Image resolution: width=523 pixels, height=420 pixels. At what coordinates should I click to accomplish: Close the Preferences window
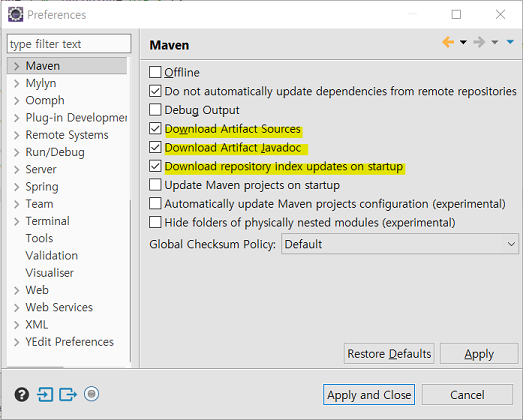(500, 14)
